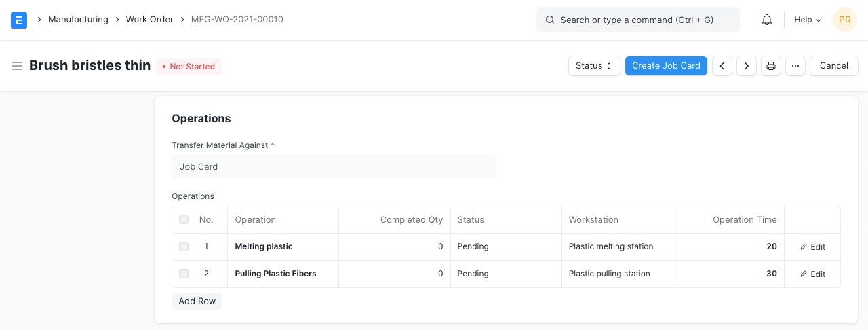868x330 pixels.
Task: Open Transfer Material Against selector
Action: [x=334, y=166]
